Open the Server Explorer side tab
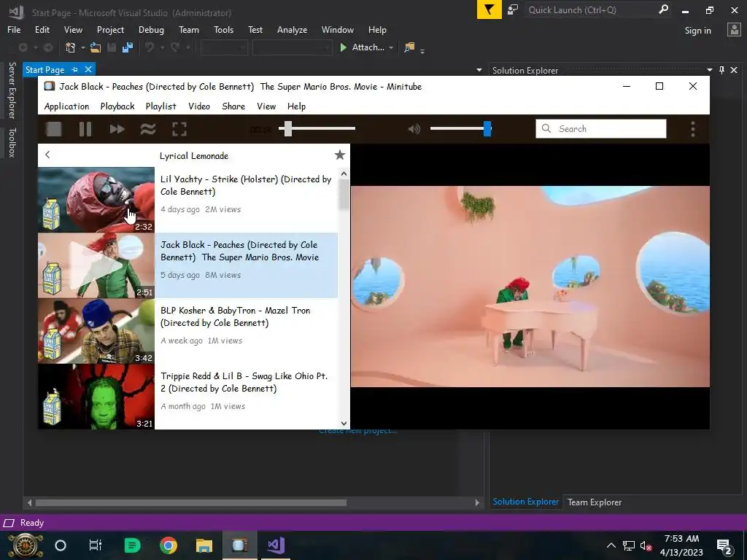The image size is (747, 560). (x=12, y=90)
